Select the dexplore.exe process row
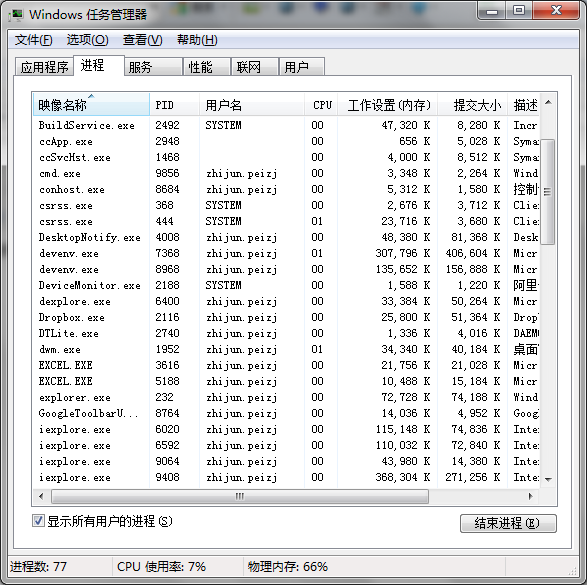Screen dimensions: 587x585 click(x=286, y=301)
